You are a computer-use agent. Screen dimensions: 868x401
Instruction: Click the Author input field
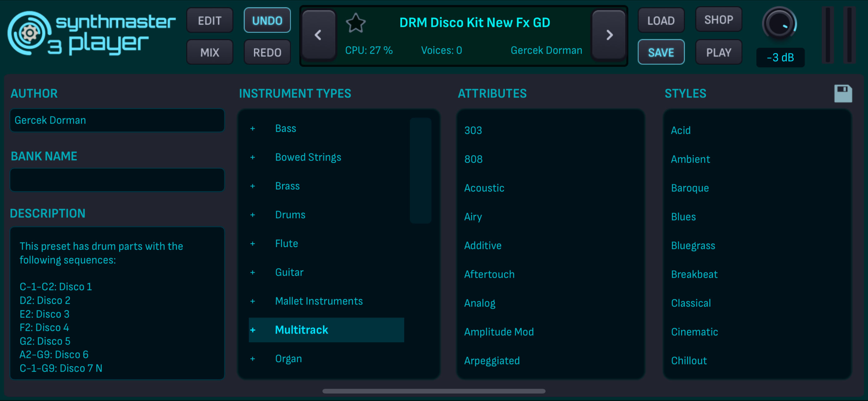tap(117, 120)
